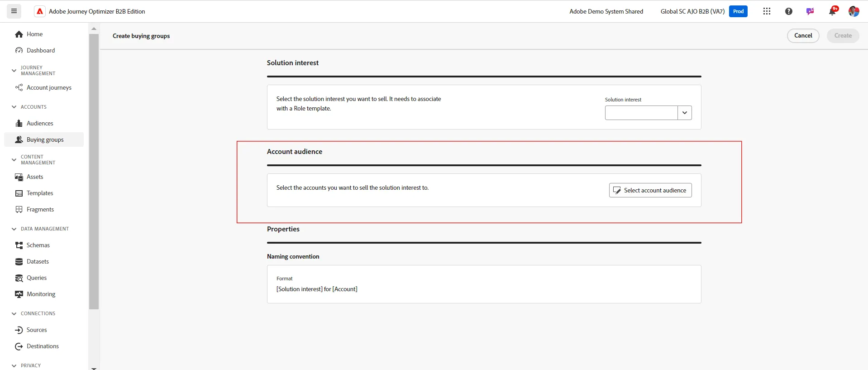Screen dimensions: 868x370
Task: Open Dashboard from sidebar
Action: 41,50
